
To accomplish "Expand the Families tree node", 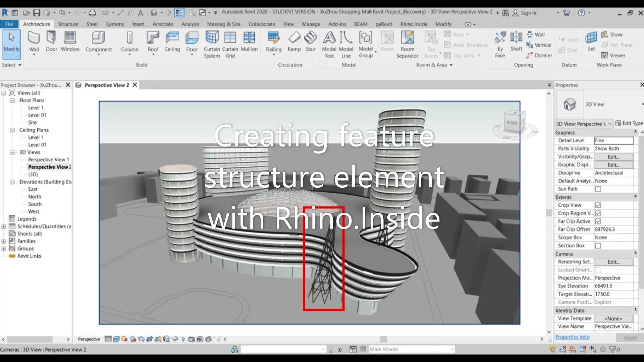I will click(x=3, y=241).
